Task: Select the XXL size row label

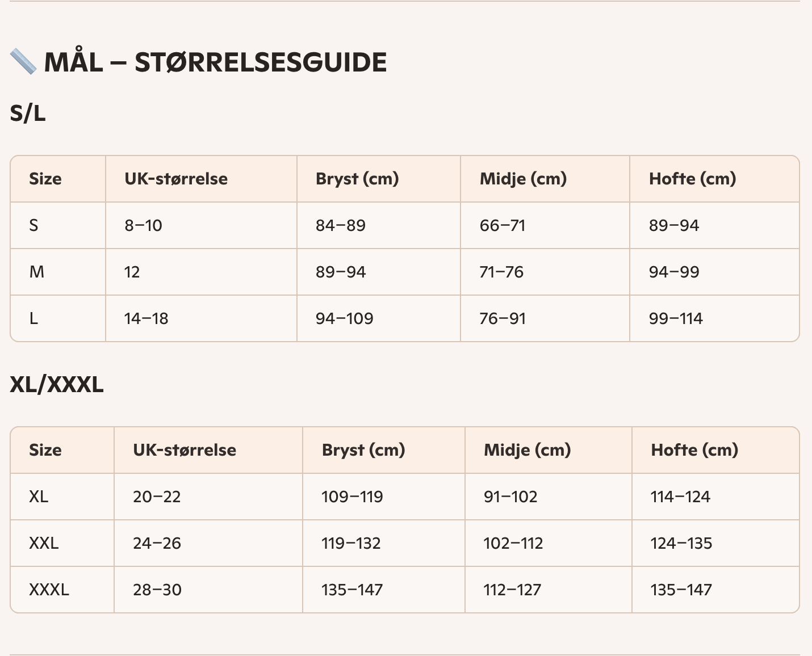Action: (x=44, y=543)
